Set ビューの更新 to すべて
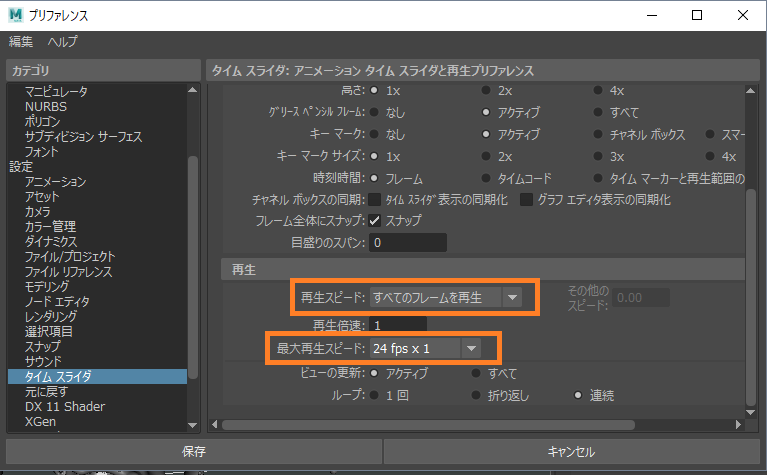Viewport: 767px width, 475px height. [x=476, y=373]
